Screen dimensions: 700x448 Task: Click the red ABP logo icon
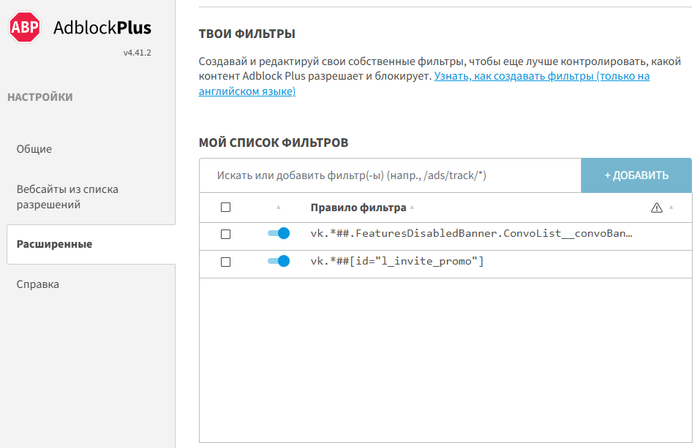[x=25, y=27]
